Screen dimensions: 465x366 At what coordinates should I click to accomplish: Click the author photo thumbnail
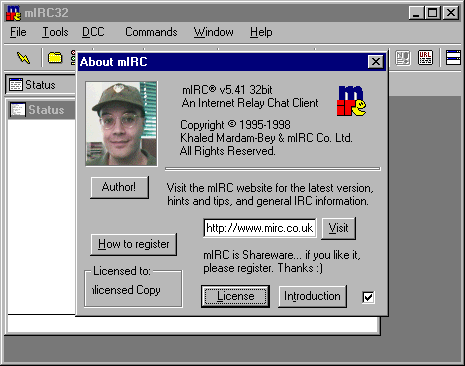click(121, 124)
